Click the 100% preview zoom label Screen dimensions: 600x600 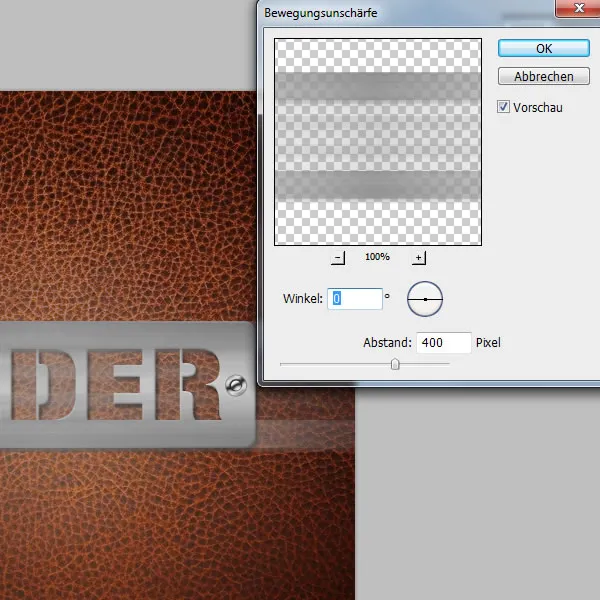point(377,258)
